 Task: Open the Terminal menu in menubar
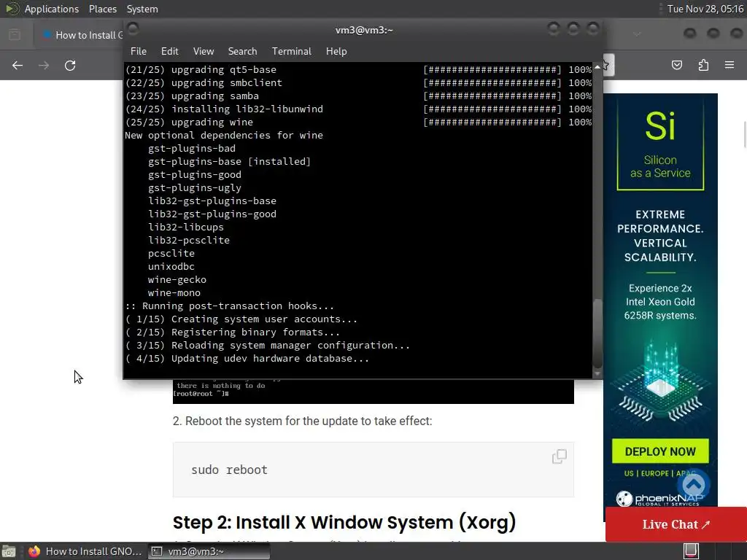[x=291, y=51]
